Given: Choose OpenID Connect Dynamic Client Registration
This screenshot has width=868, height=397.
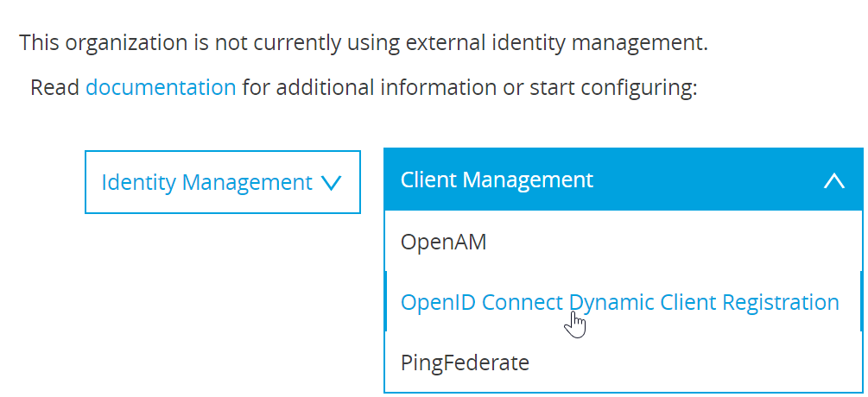Looking at the screenshot, I should pos(619,302).
